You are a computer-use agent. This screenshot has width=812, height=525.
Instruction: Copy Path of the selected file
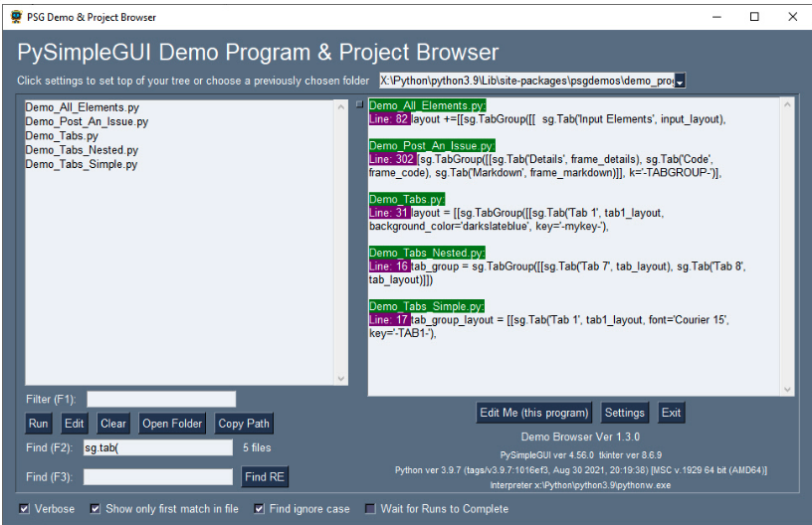(244, 424)
